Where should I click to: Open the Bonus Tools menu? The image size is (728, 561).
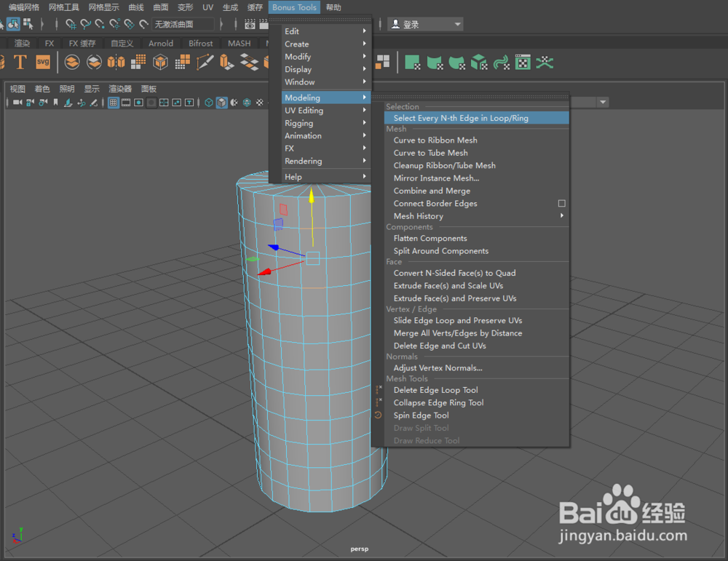tap(294, 7)
